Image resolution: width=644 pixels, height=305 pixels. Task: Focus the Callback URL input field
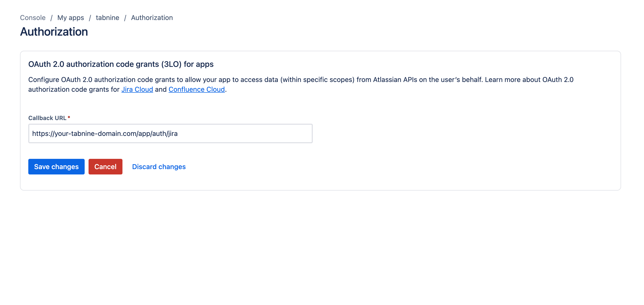[x=170, y=133]
